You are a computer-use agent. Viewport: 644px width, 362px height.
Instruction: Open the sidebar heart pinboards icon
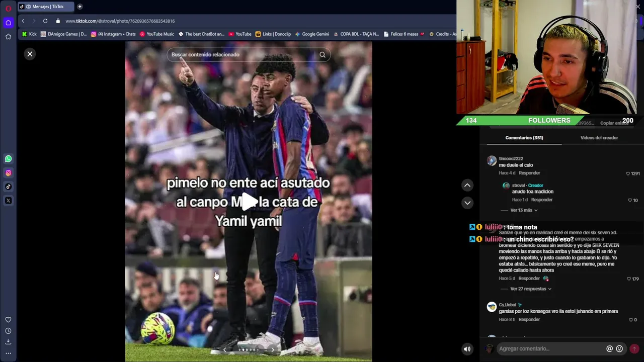pos(8,320)
